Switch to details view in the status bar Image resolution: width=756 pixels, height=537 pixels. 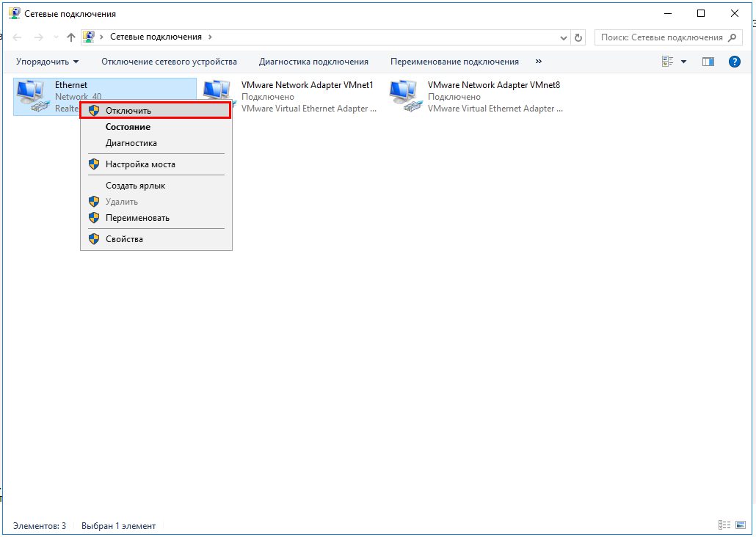coord(724,525)
